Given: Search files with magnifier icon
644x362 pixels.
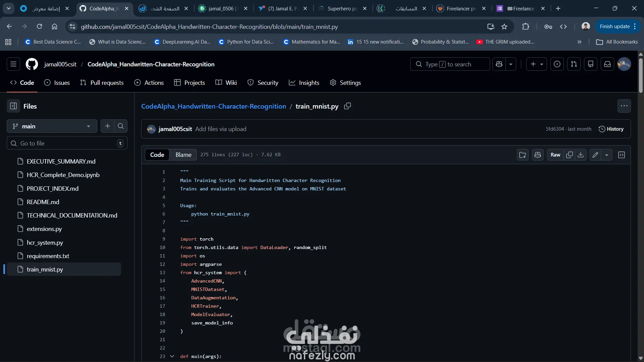Looking at the screenshot, I should pyautogui.click(x=121, y=126).
